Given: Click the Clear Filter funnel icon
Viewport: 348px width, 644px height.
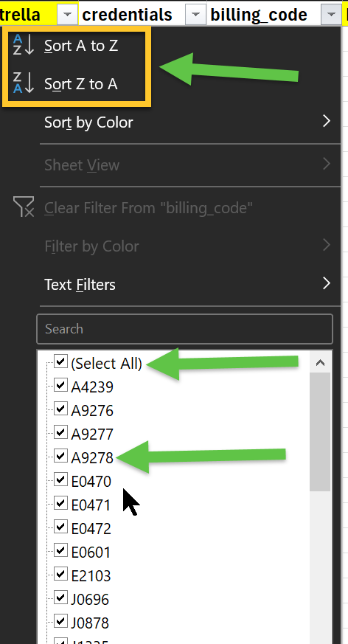Looking at the screenshot, I should (x=23, y=207).
